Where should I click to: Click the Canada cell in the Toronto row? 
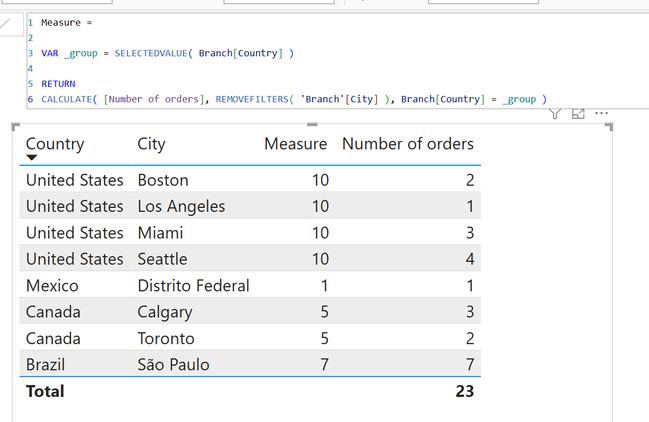coord(53,339)
